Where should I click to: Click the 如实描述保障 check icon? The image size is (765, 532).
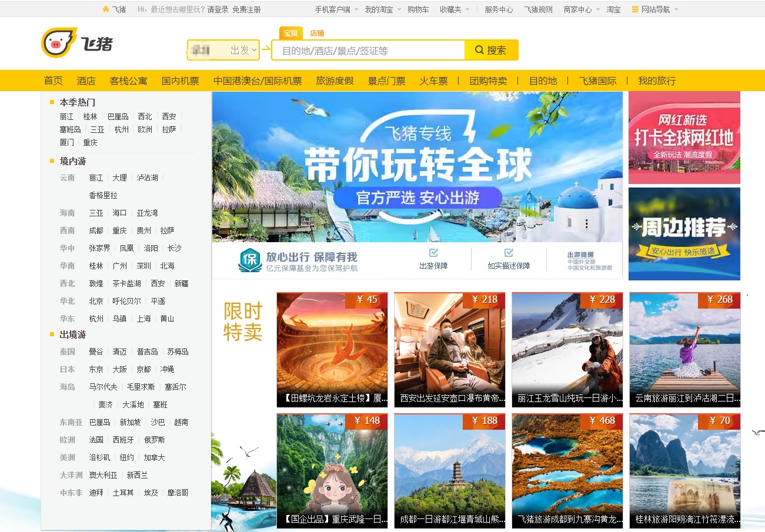coord(509,253)
